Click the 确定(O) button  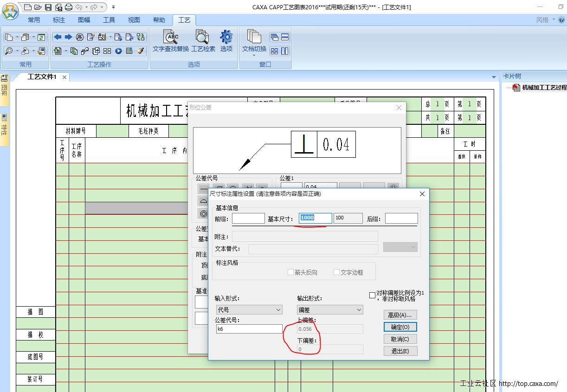400,327
